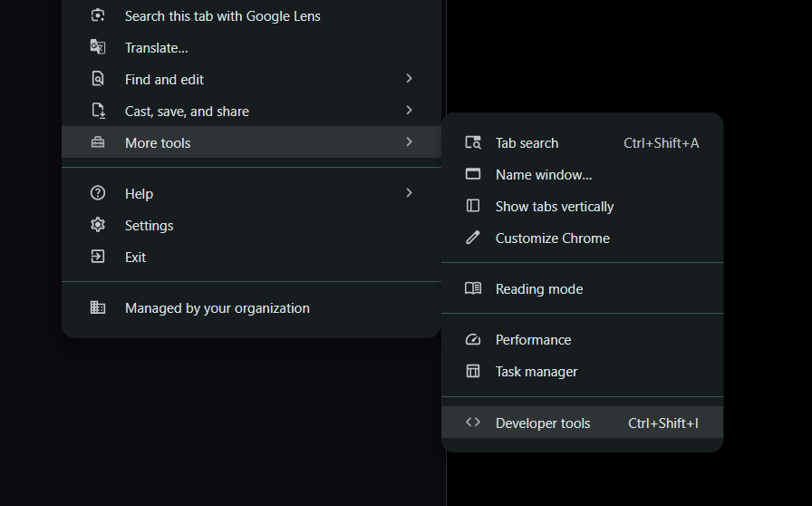Expand the Find and edit submenu arrow
The height and width of the screenshot is (506, 812).
coord(409,78)
